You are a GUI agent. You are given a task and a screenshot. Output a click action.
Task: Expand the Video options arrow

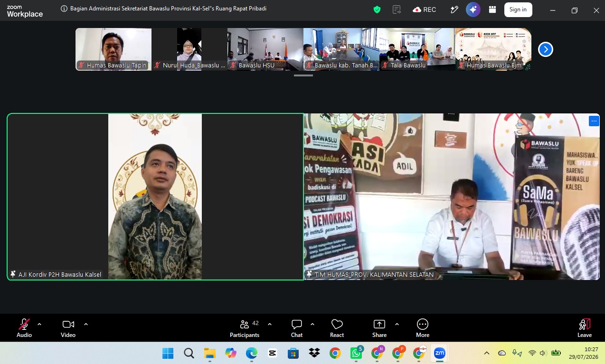86,324
